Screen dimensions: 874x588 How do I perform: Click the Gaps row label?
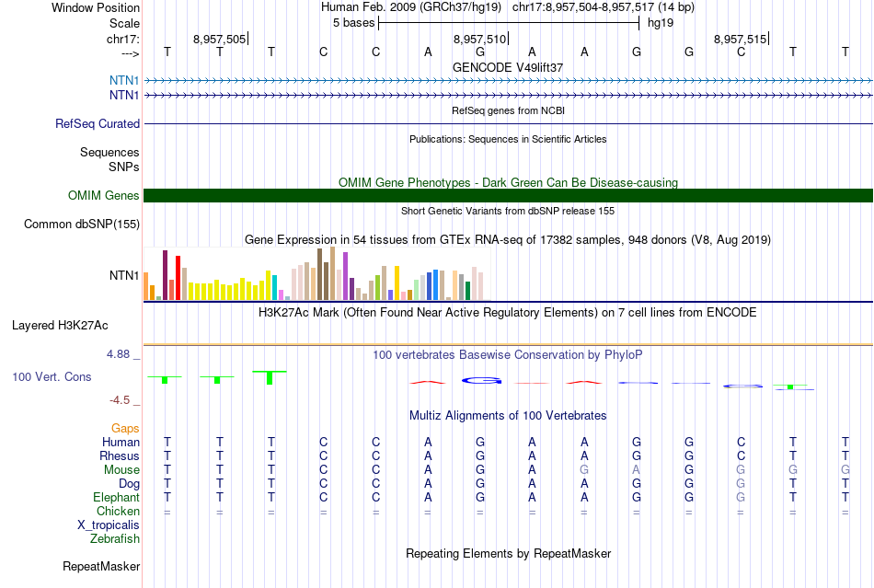point(125,428)
